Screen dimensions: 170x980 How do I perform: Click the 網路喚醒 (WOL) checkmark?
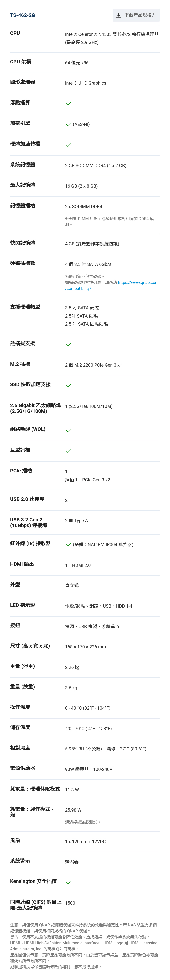click(x=68, y=430)
